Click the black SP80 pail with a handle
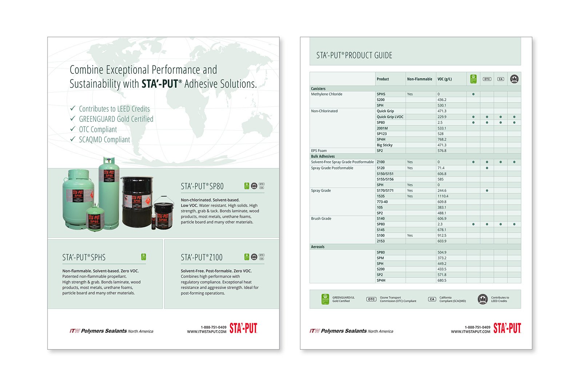Image resolution: width=578 pixels, height=392 pixels. 164,213
